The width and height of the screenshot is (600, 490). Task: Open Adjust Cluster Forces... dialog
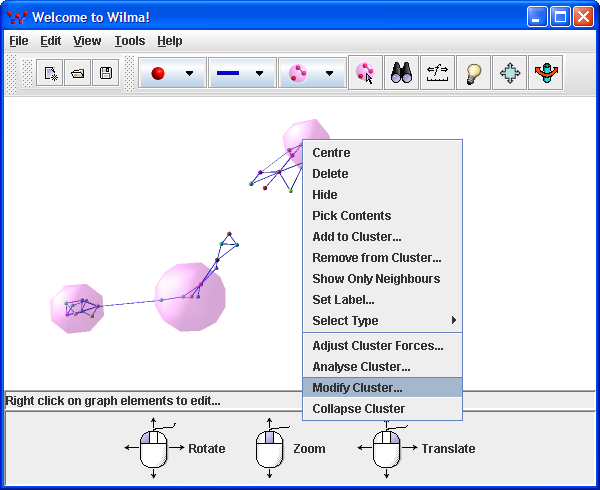tap(383, 346)
